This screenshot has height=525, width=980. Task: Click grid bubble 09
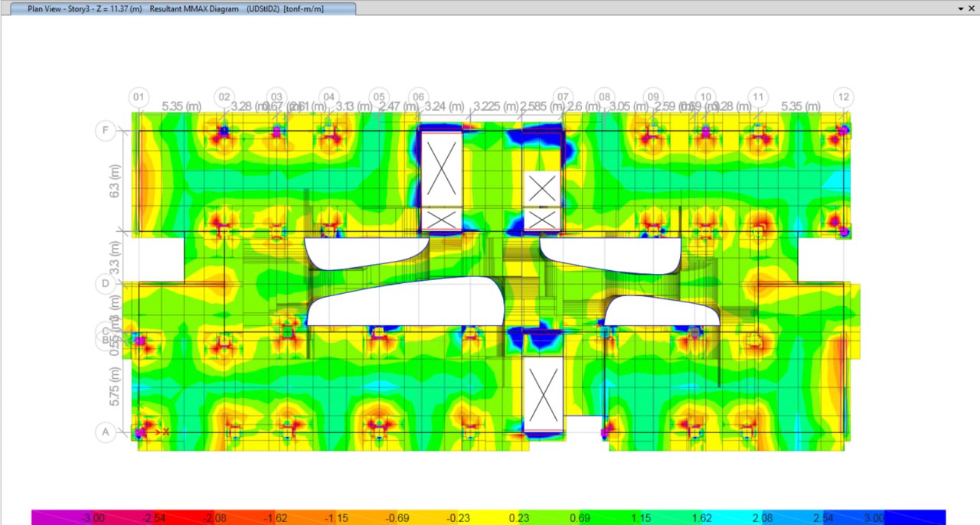pyautogui.click(x=652, y=97)
